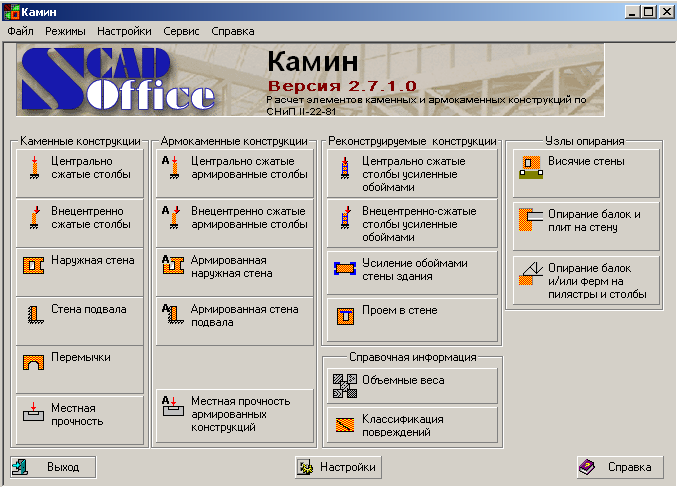Click the Внецентренно сжатые столбы icon
Image resolution: width=677 pixels, height=487 pixels.
[34, 217]
